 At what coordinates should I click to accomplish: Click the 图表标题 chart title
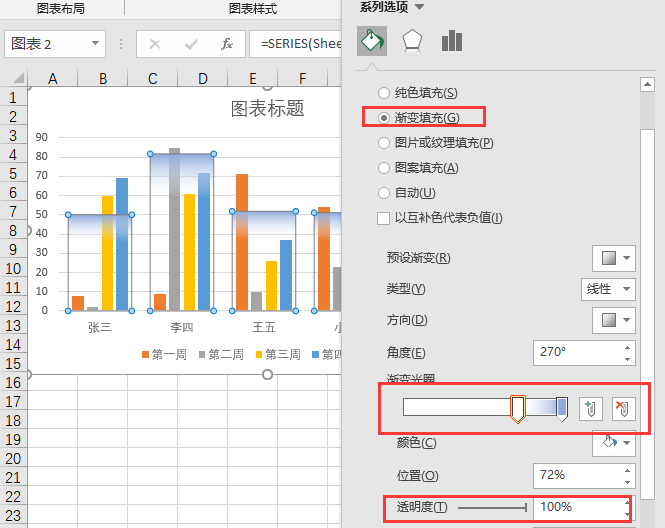click(267, 108)
